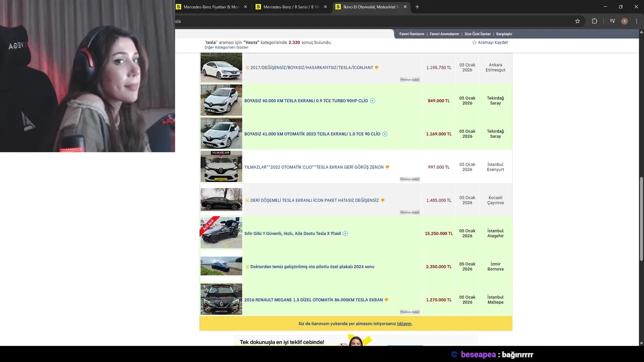The image size is (644, 362).
Task: Click badge icon after DERİ DÖŞEMELİ title
Action: click(382, 200)
